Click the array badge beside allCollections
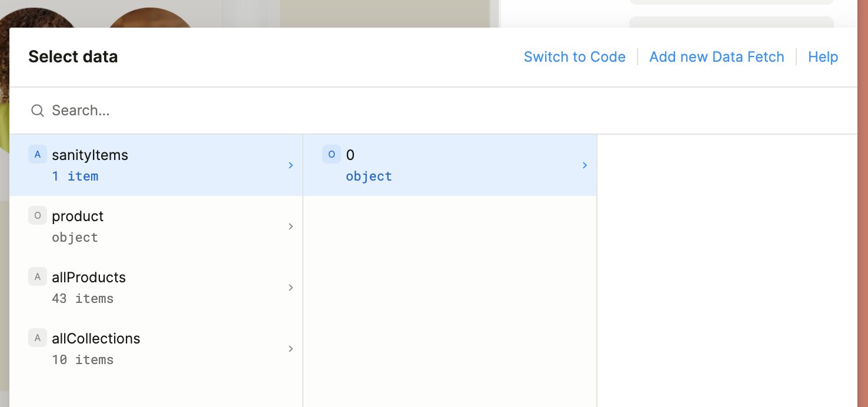 38,338
